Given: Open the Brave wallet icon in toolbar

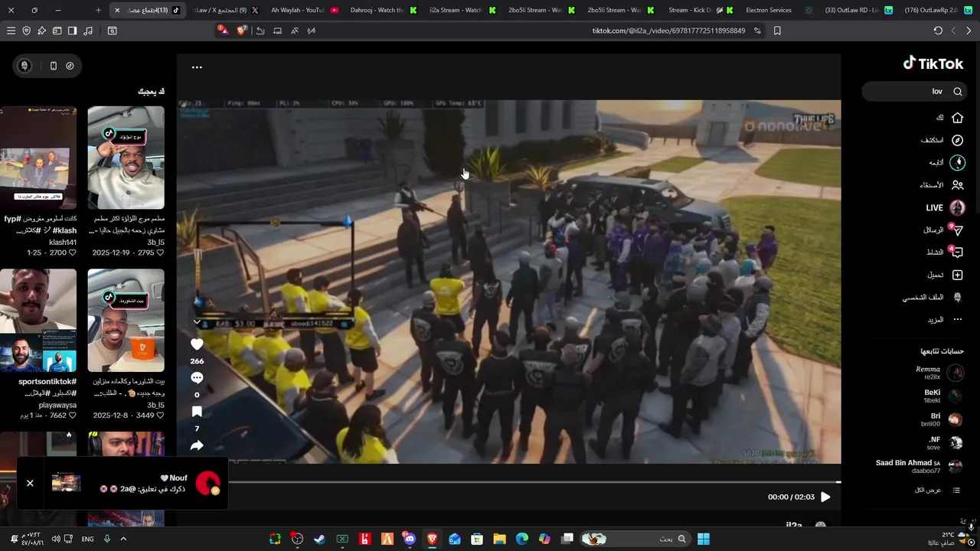Looking at the screenshot, I should click(x=57, y=31).
